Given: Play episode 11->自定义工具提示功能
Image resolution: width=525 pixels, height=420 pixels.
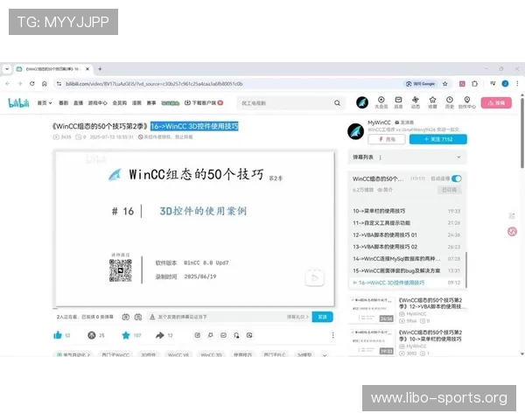Looking at the screenshot, I should (407, 223).
